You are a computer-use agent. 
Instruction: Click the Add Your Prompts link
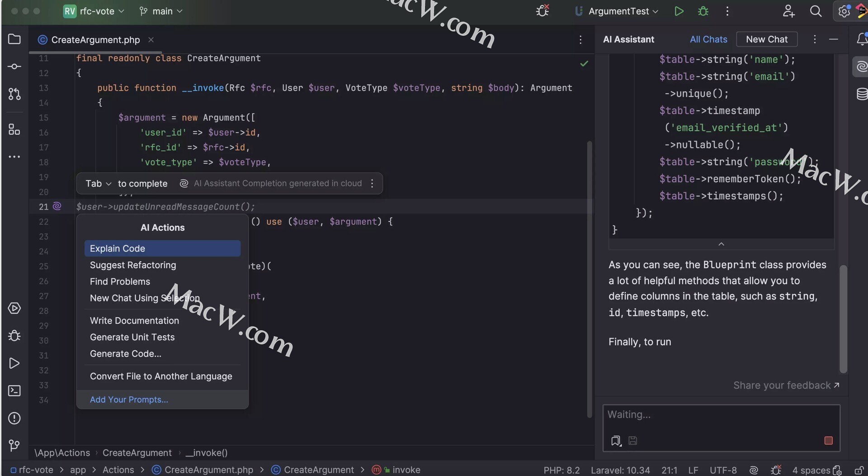pyautogui.click(x=129, y=400)
